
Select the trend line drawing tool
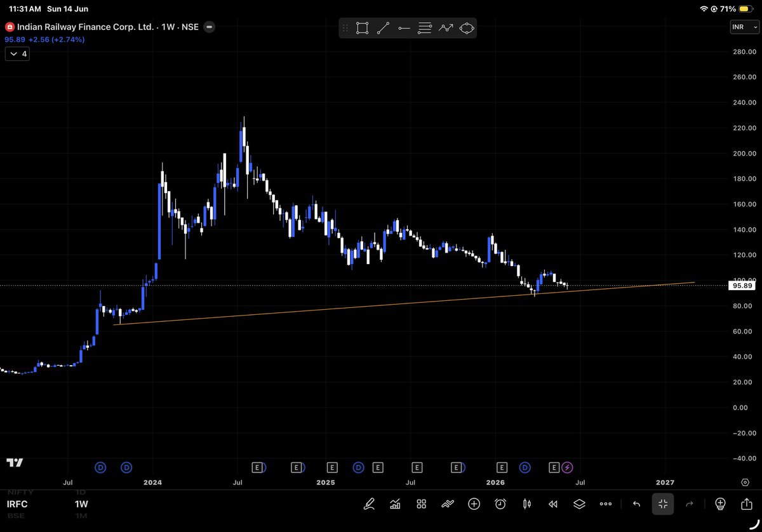coord(383,28)
